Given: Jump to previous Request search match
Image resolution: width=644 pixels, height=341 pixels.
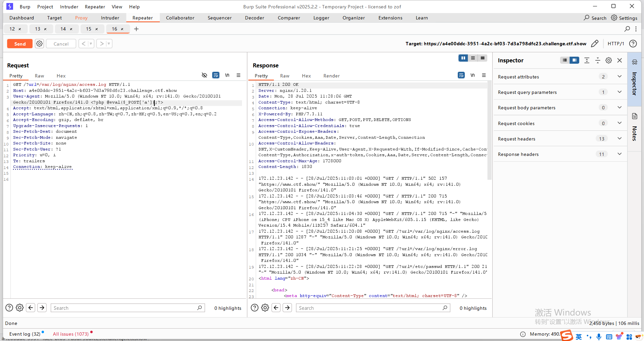Looking at the screenshot, I should tap(31, 307).
